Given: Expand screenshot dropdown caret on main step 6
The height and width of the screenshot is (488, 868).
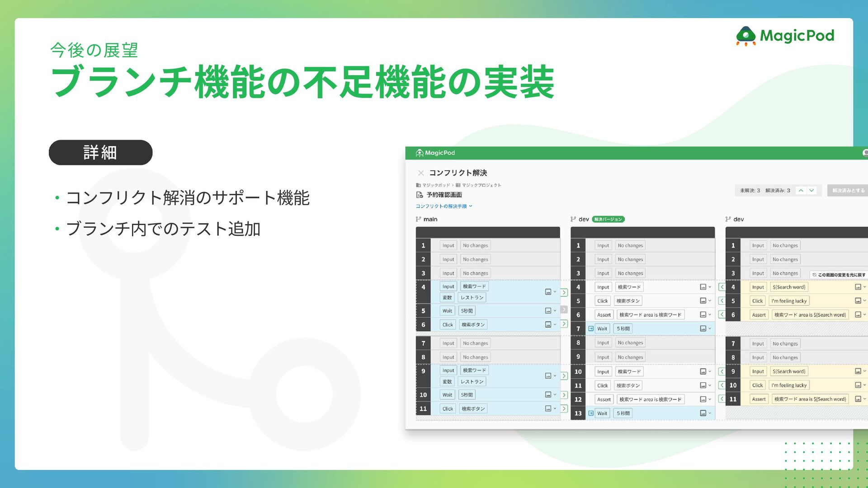Looking at the screenshot, I should [555, 324].
